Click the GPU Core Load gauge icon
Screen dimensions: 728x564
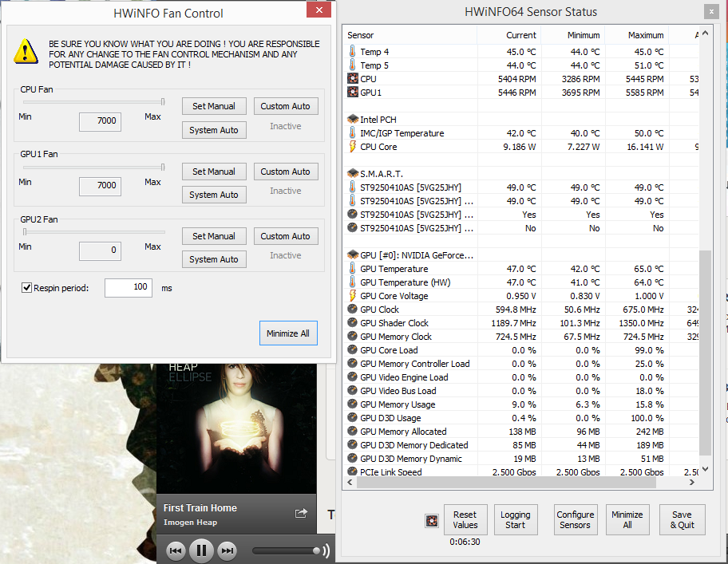click(x=352, y=349)
